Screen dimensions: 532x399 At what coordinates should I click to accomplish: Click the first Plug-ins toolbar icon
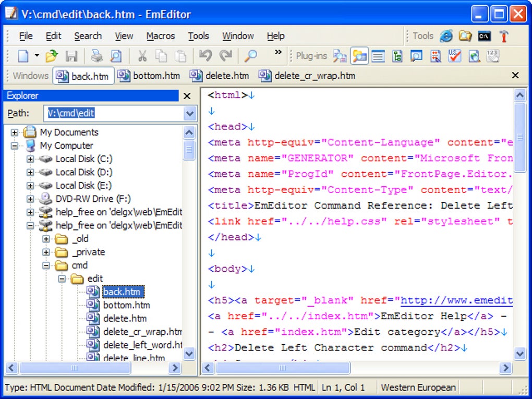point(340,56)
